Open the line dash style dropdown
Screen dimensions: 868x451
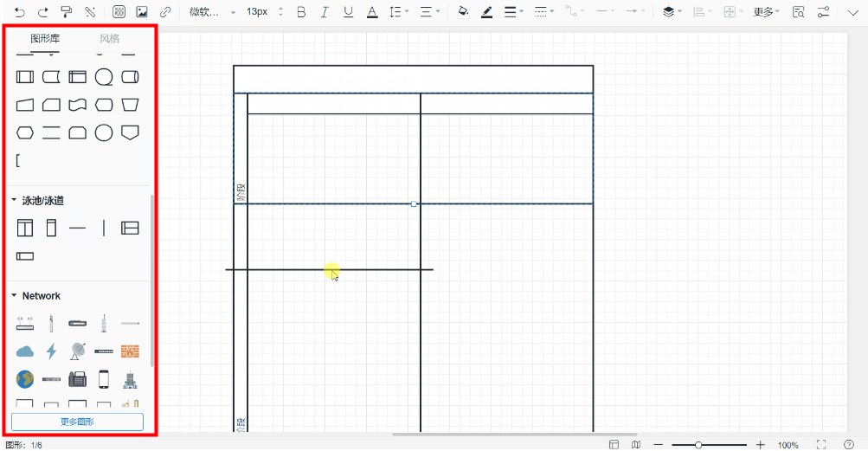[x=544, y=11]
